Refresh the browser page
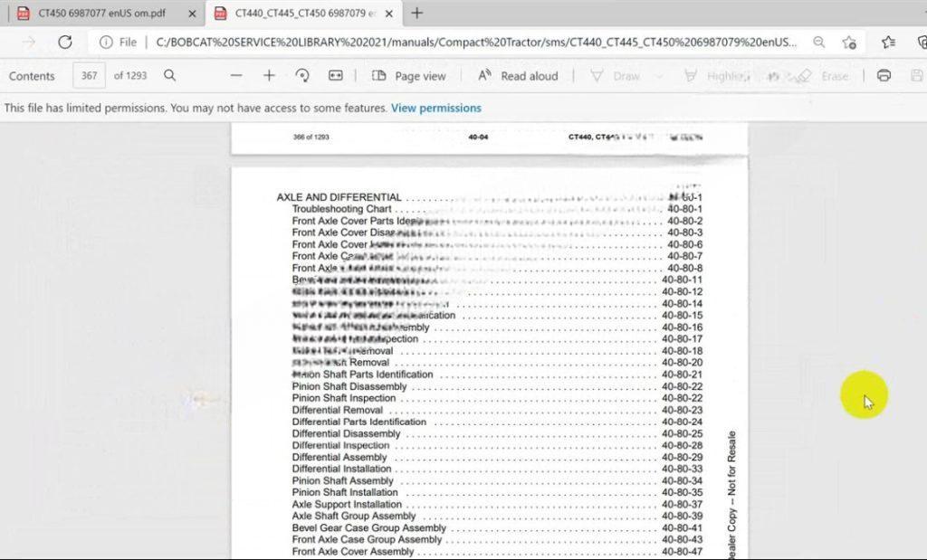 coord(65,43)
